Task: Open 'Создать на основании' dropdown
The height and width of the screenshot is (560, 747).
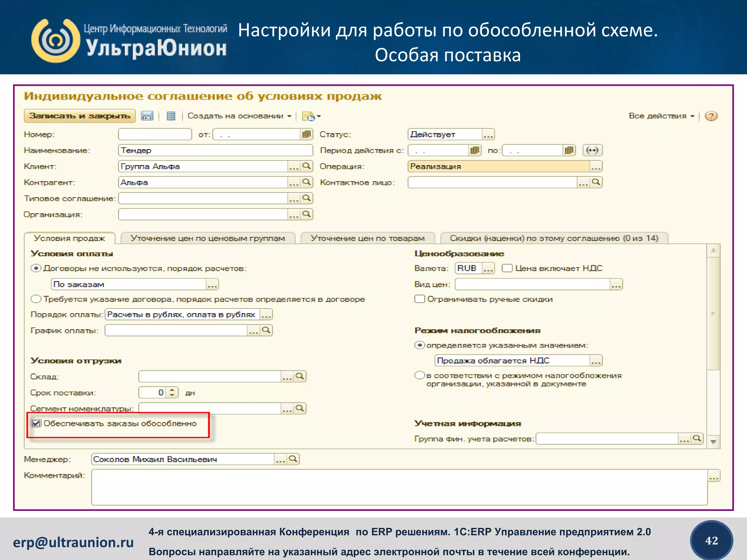Action: [x=239, y=116]
